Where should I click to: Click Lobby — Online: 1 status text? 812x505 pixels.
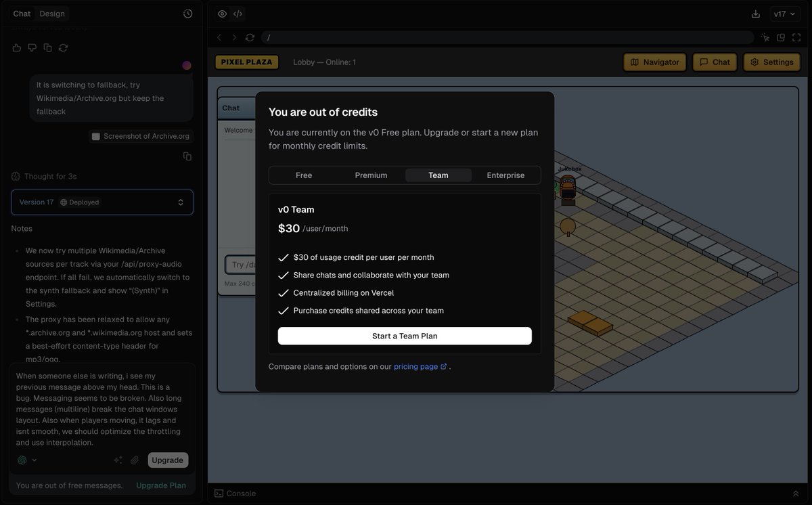(x=324, y=62)
